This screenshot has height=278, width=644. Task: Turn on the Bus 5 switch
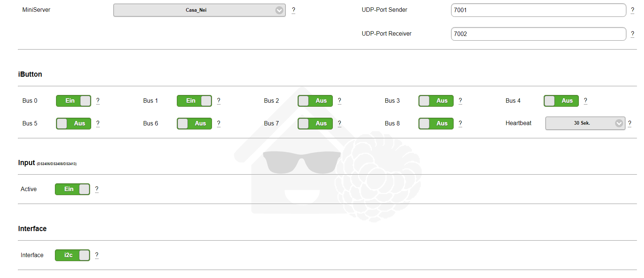[74, 124]
